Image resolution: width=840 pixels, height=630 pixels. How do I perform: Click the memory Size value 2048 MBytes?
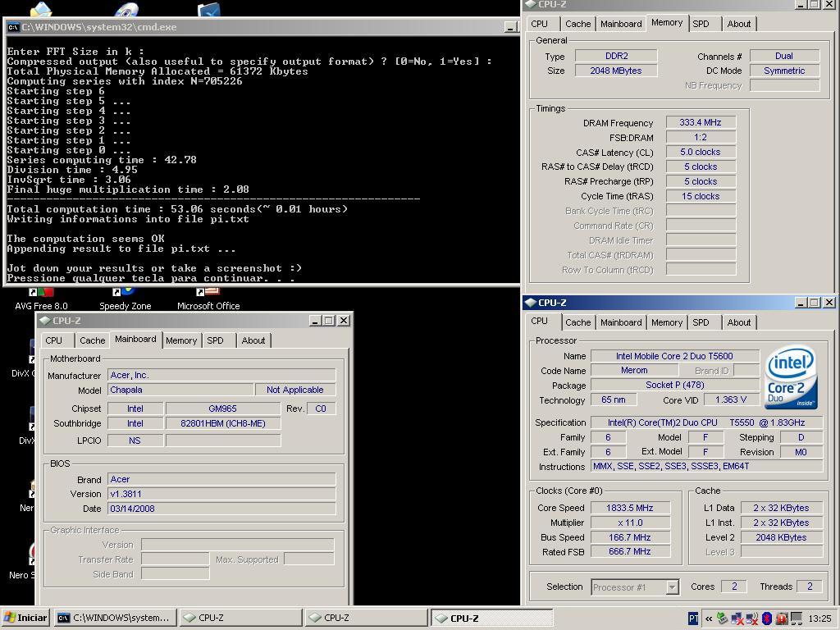point(616,71)
